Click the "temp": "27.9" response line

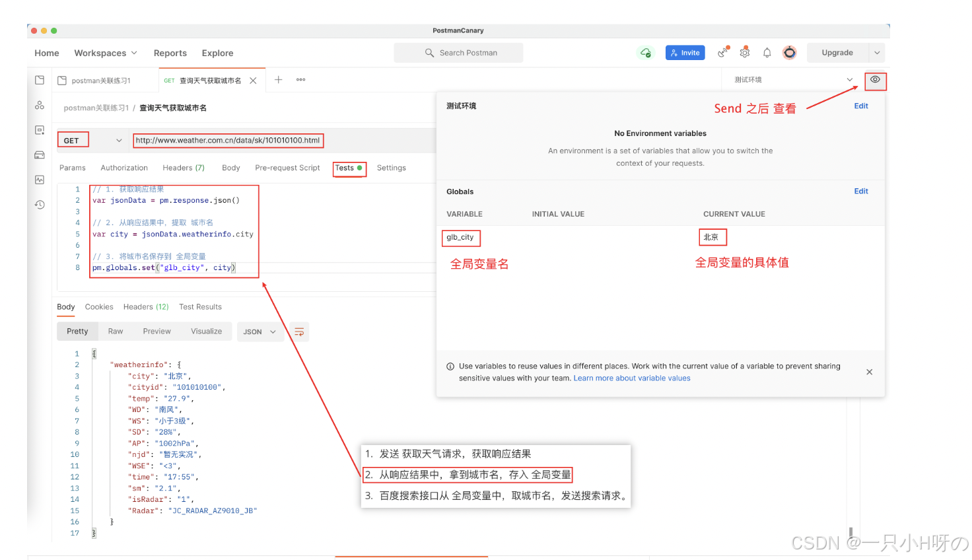pyautogui.click(x=161, y=398)
